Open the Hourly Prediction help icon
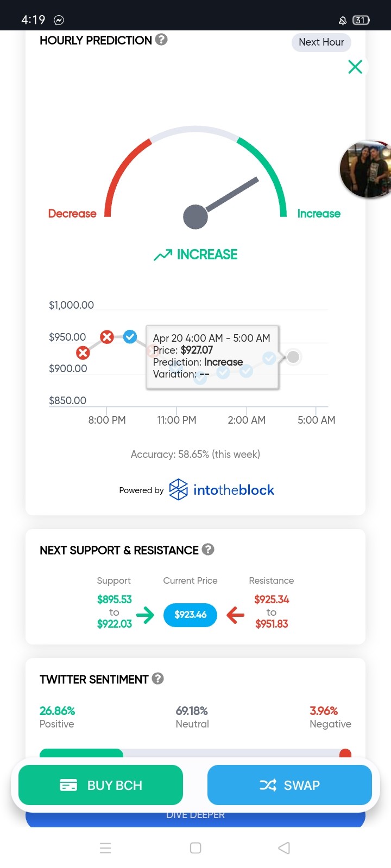This screenshot has height=868, width=391. (161, 40)
